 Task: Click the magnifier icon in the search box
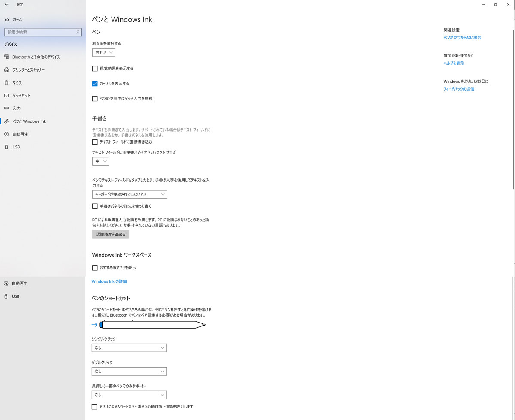tap(78, 32)
